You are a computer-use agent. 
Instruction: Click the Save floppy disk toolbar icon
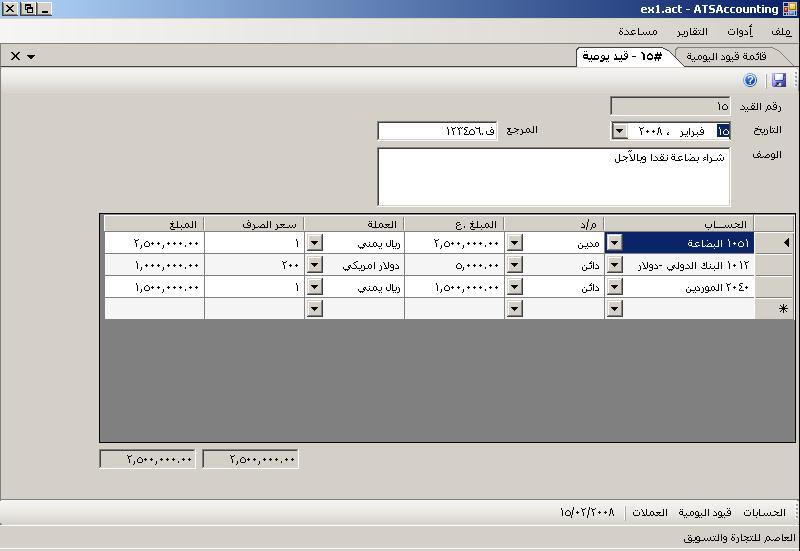click(x=779, y=80)
